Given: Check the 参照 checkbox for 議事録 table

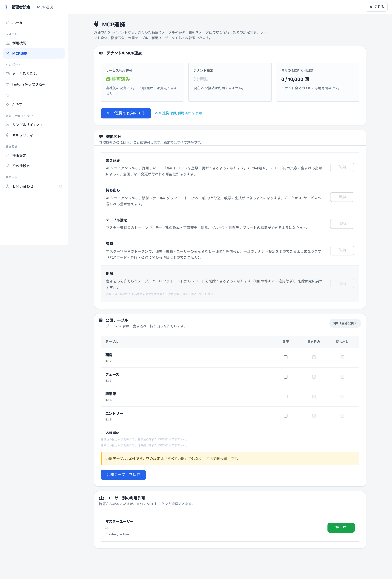Looking at the screenshot, I should (286, 396).
